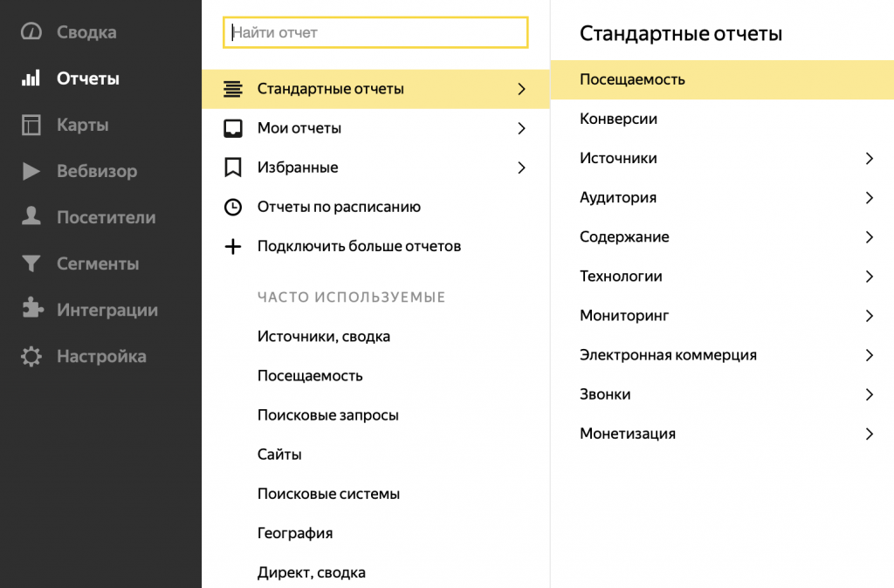Open the География report
The image size is (894, 588).
coord(295,533)
